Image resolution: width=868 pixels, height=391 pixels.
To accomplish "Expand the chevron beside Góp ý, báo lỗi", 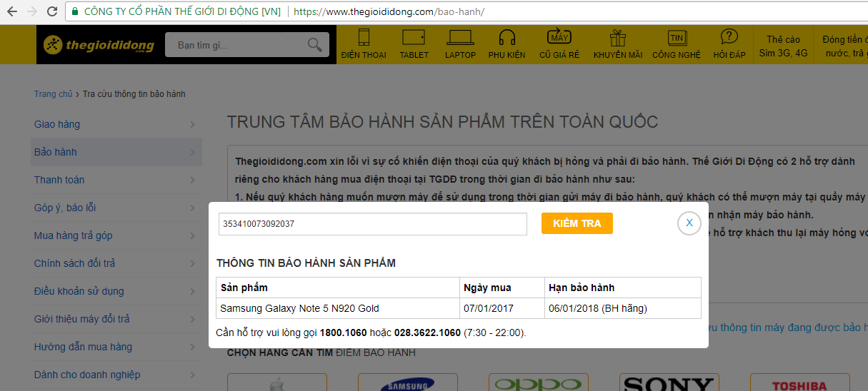I will click(x=193, y=208).
